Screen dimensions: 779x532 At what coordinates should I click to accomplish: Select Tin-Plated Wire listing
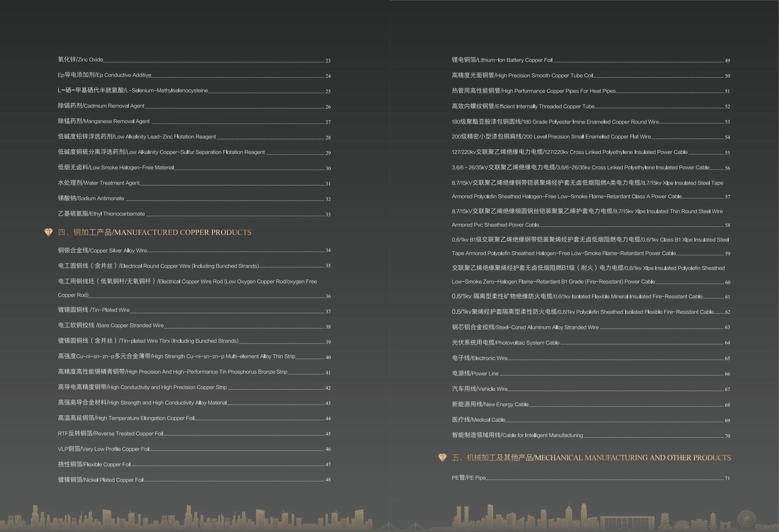point(94,310)
